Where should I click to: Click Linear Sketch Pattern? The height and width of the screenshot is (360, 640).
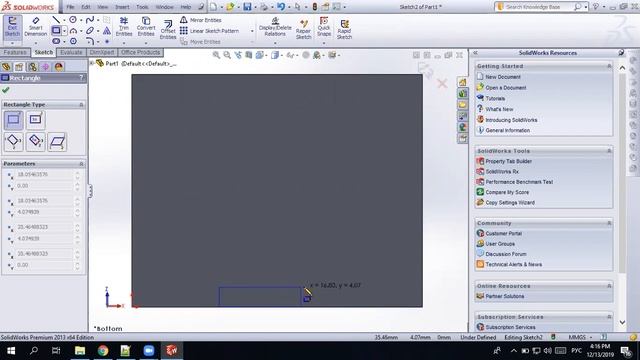point(209,31)
